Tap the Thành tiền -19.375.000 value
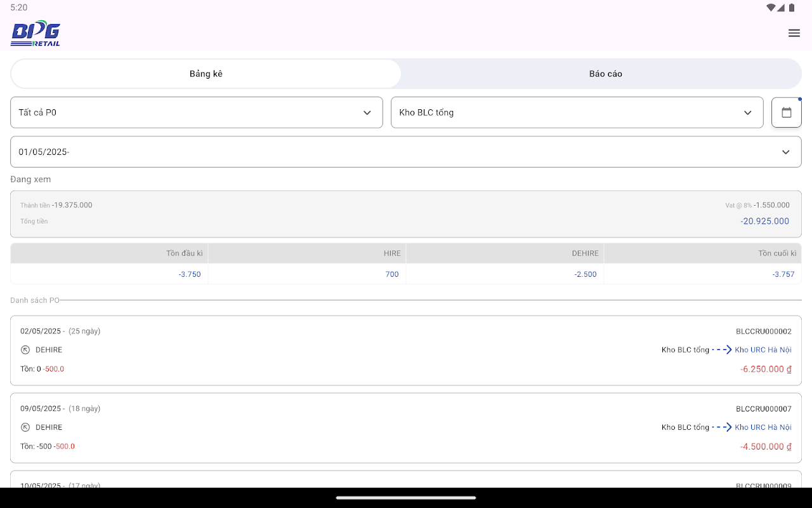812x508 pixels. [72, 205]
